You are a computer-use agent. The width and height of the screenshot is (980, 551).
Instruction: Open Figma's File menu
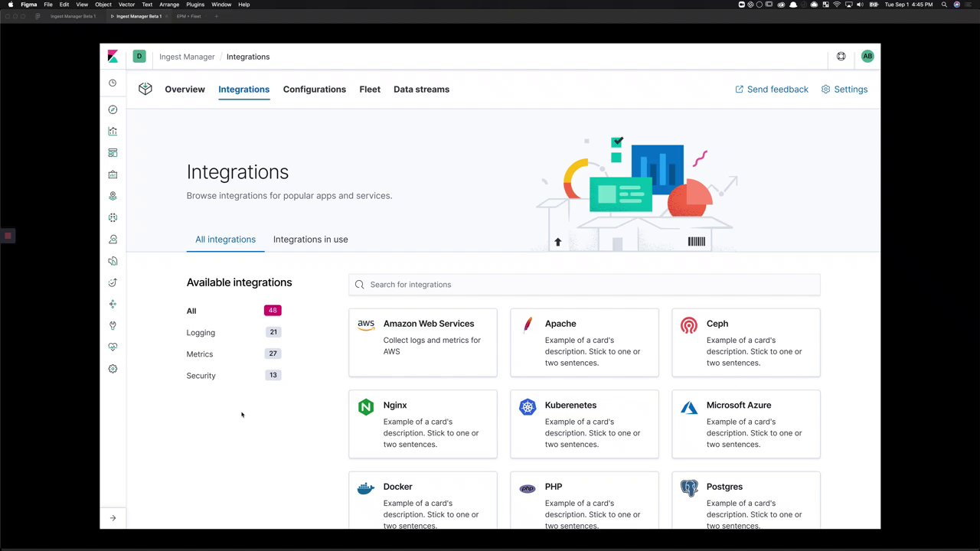48,5
